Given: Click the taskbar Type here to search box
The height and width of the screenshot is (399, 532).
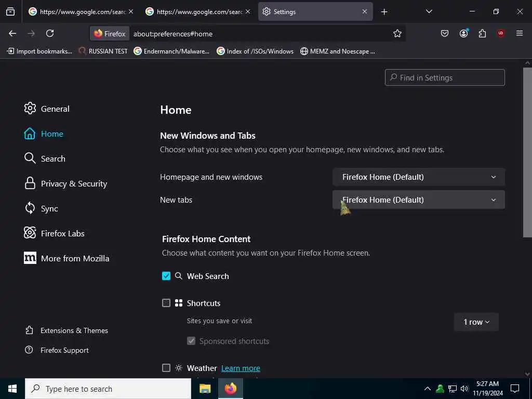Looking at the screenshot, I should point(108,389).
